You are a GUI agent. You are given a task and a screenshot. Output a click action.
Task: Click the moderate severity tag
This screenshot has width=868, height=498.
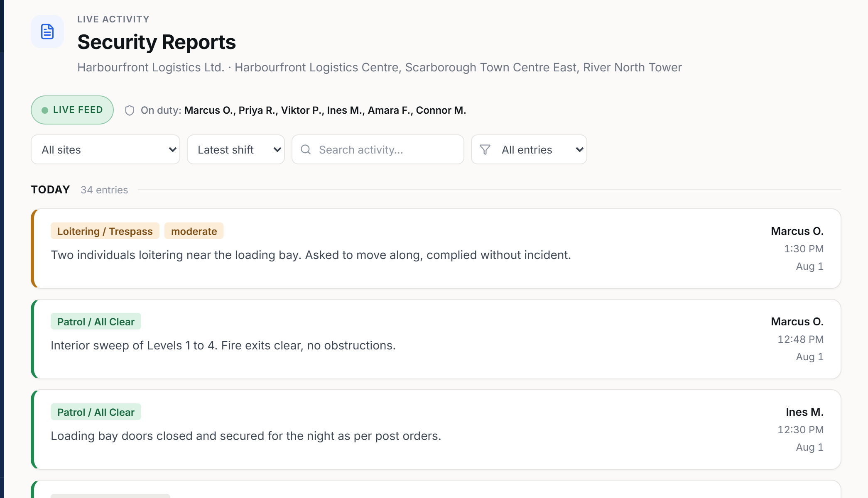click(x=194, y=231)
